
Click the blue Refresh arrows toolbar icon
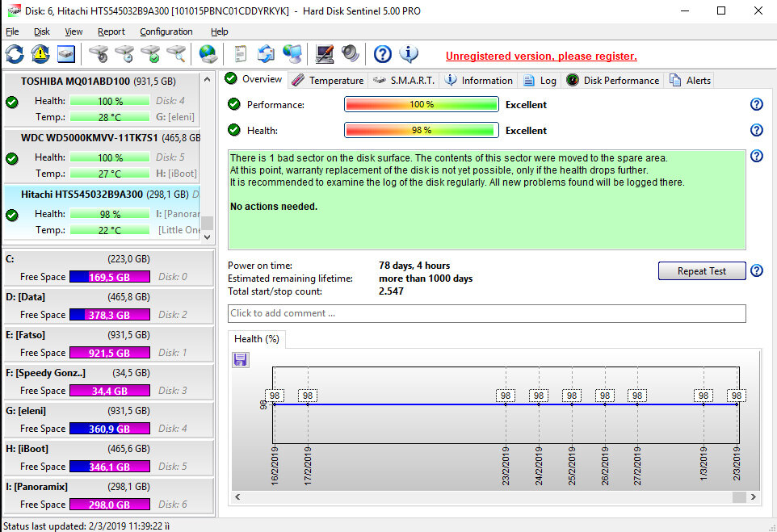pyautogui.click(x=15, y=54)
